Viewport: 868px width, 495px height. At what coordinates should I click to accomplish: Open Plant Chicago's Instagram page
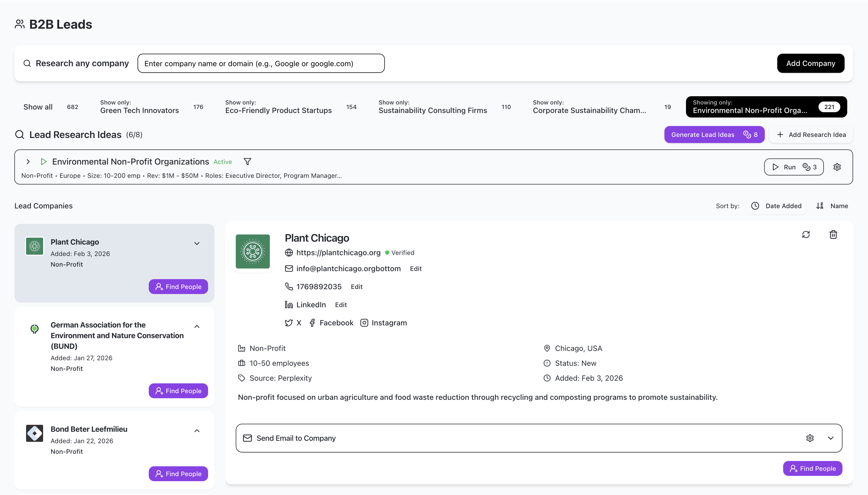383,323
